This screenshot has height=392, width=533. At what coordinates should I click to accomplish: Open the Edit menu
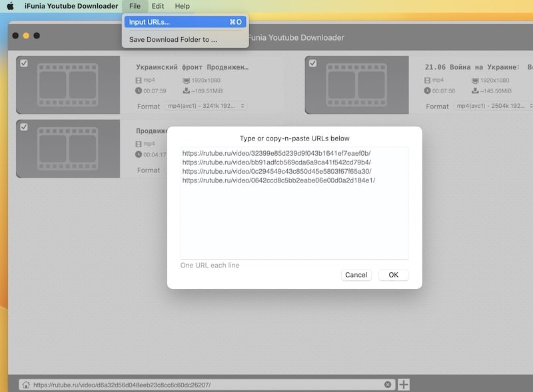coord(157,6)
